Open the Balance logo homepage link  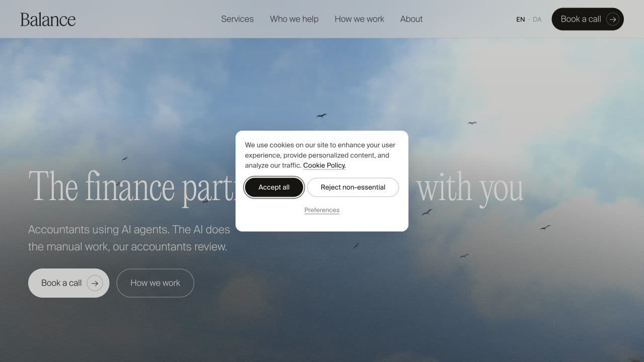pos(48,19)
